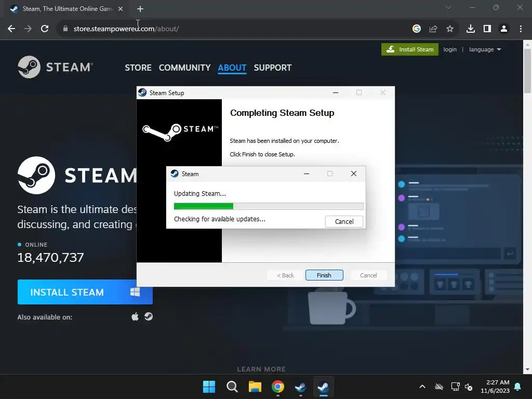The width and height of the screenshot is (532, 399).
Task: Click the active Steam taskbar icon
Action: pyautogui.click(x=323, y=387)
